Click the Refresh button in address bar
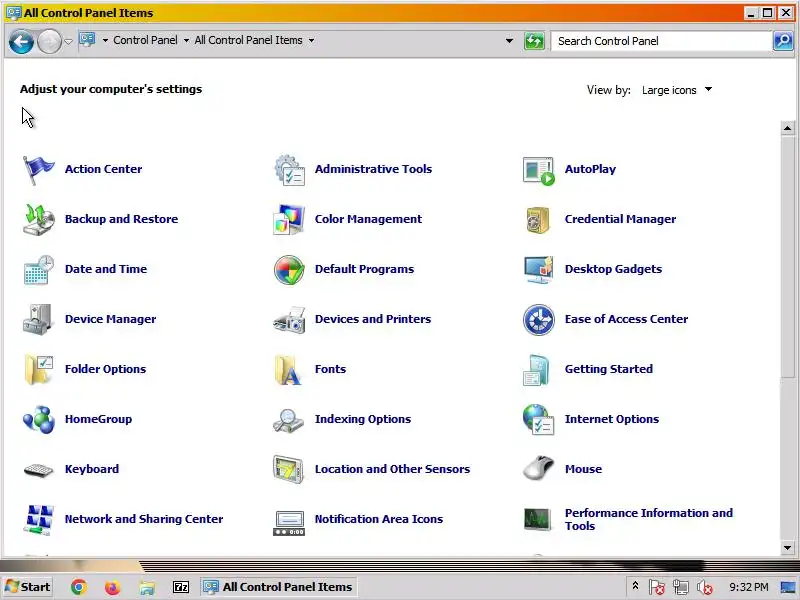The height and width of the screenshot is (600, 800). 534,41
